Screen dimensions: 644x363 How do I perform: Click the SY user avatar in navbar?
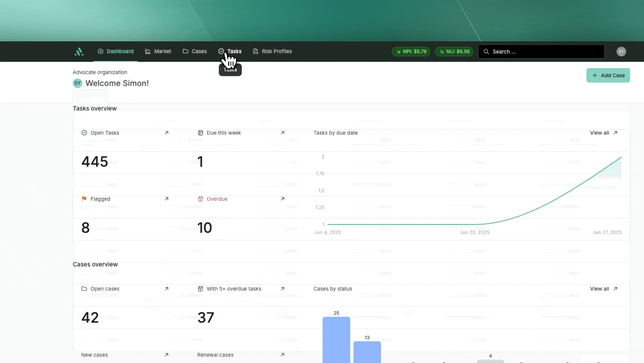pyautogui.click(x=621, y=51)
